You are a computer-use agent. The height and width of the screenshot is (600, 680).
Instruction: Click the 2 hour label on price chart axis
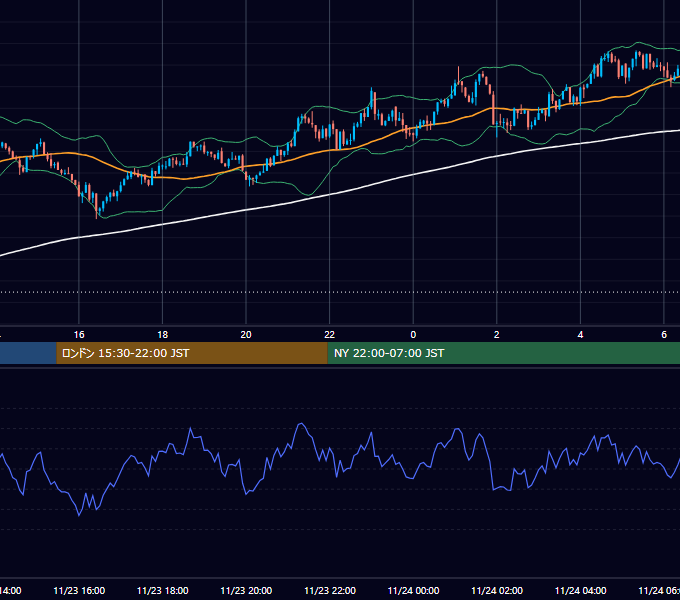(x=497, y=335)
